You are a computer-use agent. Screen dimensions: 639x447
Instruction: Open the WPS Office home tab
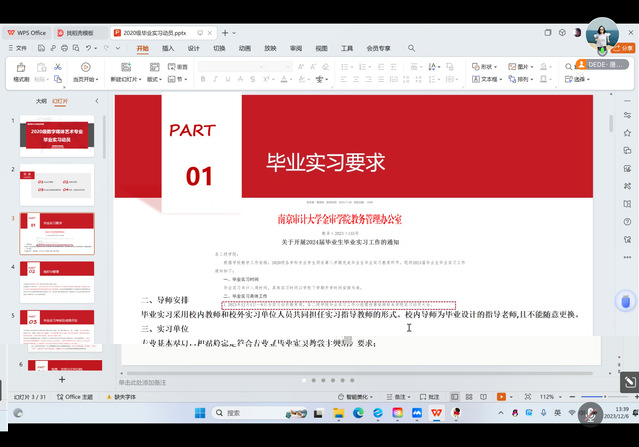tap(27, 32)
